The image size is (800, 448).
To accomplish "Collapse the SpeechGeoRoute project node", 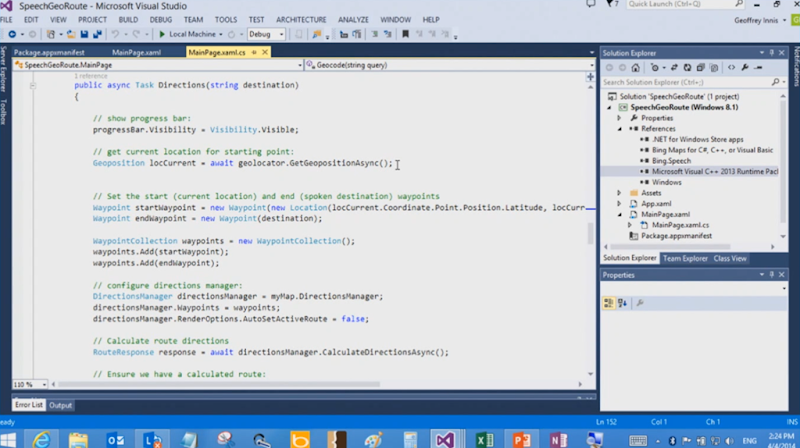I will tap(609, 108).
